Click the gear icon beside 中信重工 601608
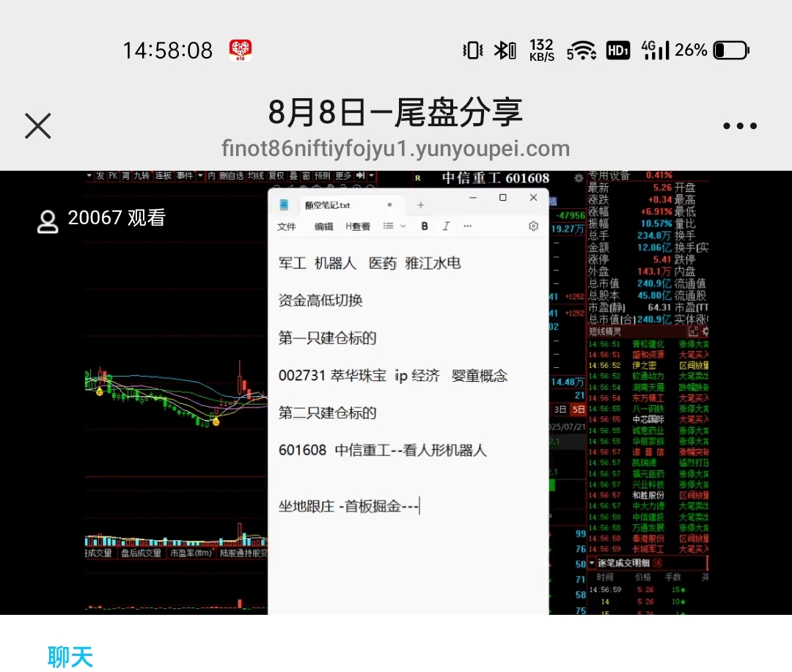Image resolution: width=792 pixels, height=672 pixels. [579, 178]
